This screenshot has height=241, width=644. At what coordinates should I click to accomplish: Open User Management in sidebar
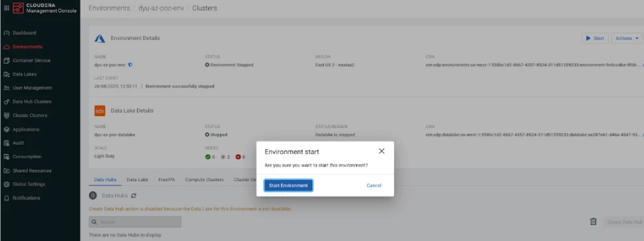(32, 88)
